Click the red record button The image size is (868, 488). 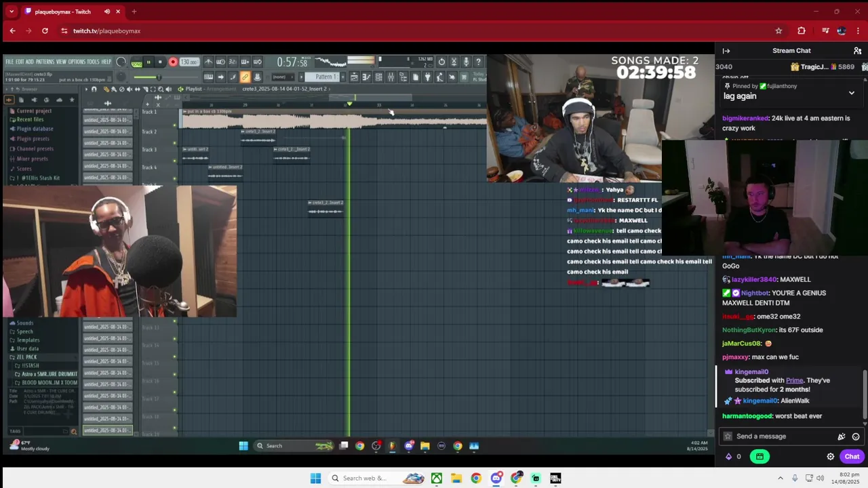(x=173, y=62)
